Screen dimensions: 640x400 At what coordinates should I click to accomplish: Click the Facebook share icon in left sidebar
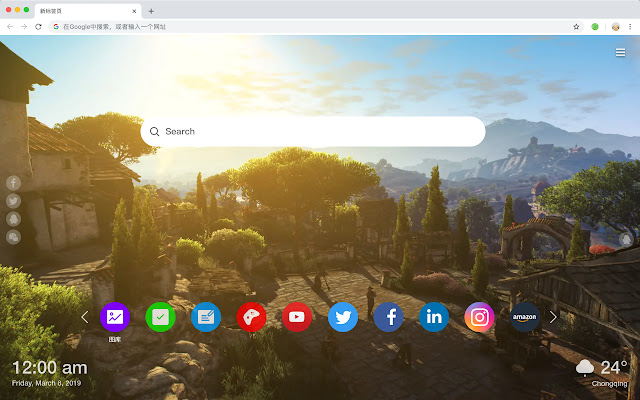click(x=13, y=183)
